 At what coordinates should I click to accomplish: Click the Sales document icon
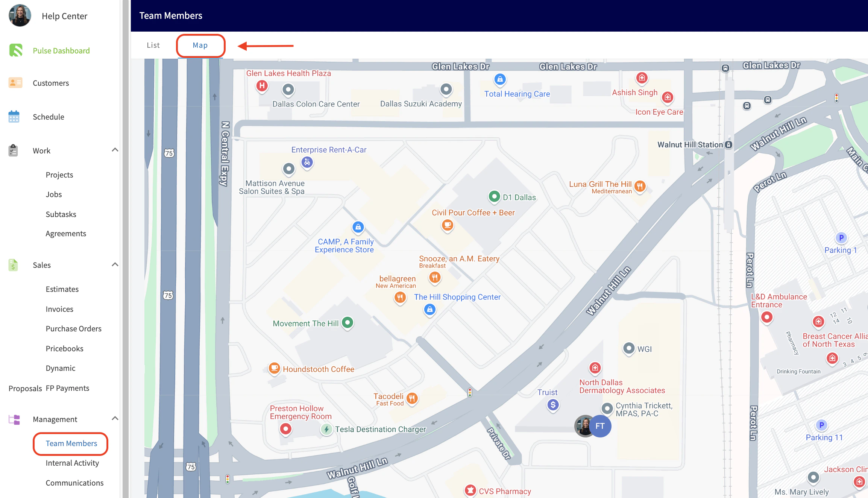click(13, 265)
